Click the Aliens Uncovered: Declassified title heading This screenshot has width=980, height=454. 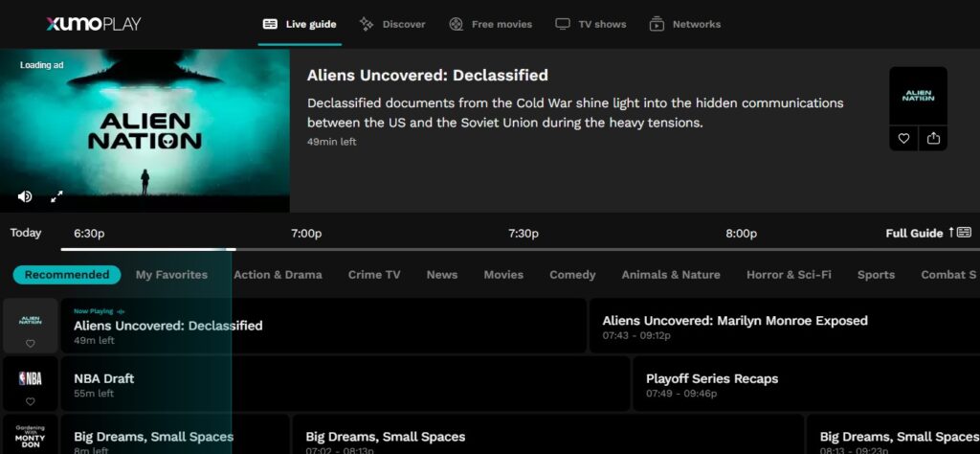[x=428, y=75]
